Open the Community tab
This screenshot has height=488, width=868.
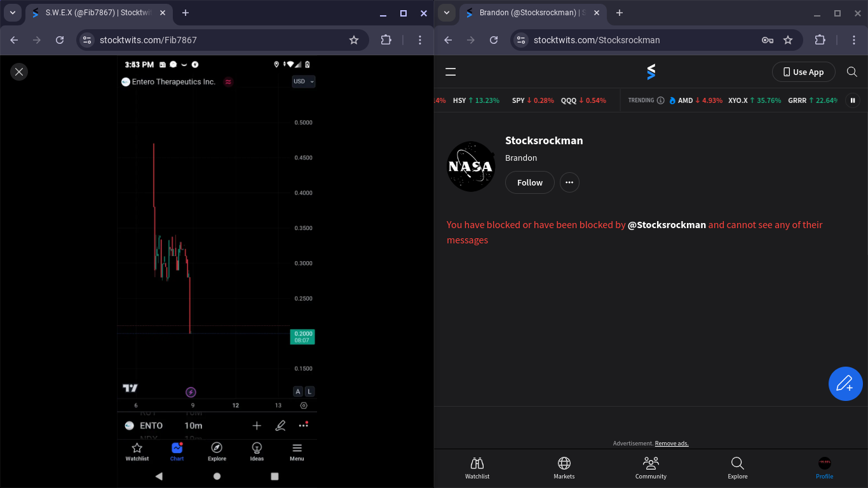[x=651, y=468]
